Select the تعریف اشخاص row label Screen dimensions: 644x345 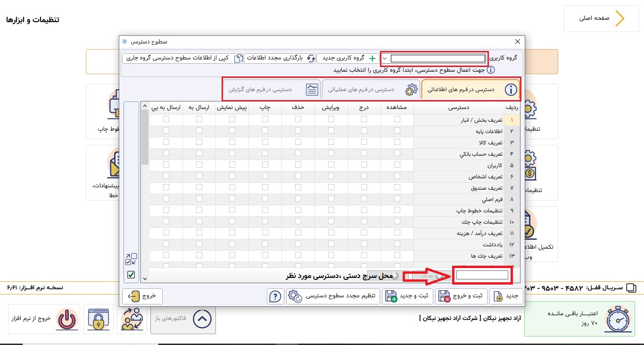[x=486, y=176]
